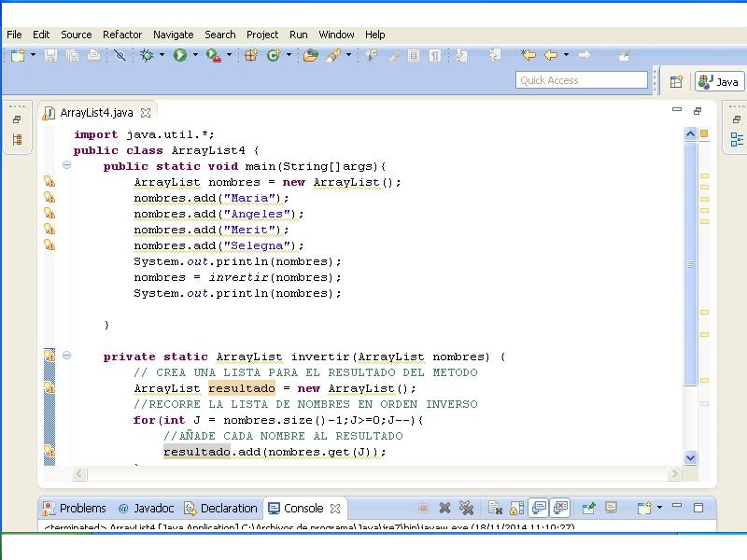Click the Last Edit Location arrow

pyautogui.click(x=529, y=56)
